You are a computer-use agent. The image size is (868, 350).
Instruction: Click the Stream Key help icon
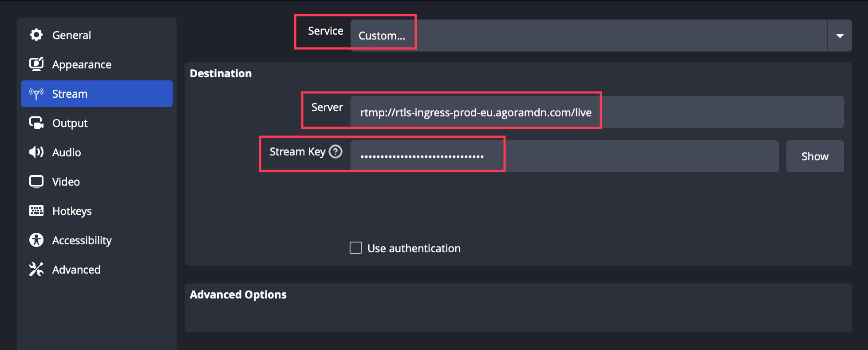(x=335, y=152)
